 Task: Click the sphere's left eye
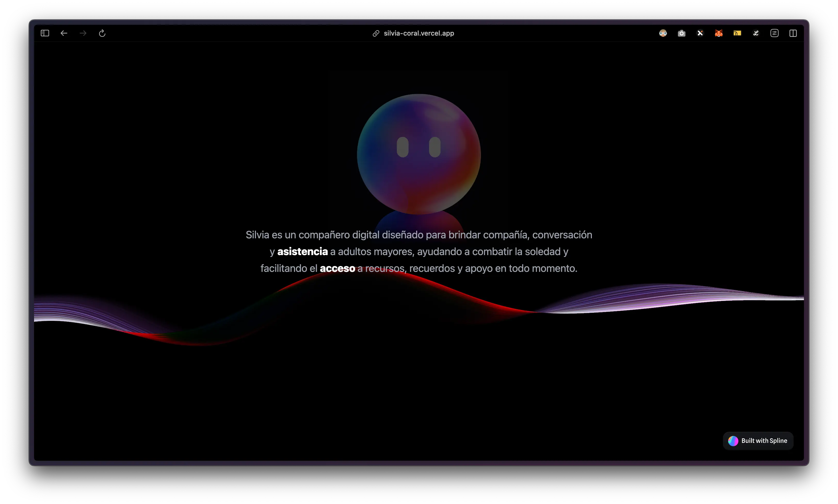[x=402, y=147]
